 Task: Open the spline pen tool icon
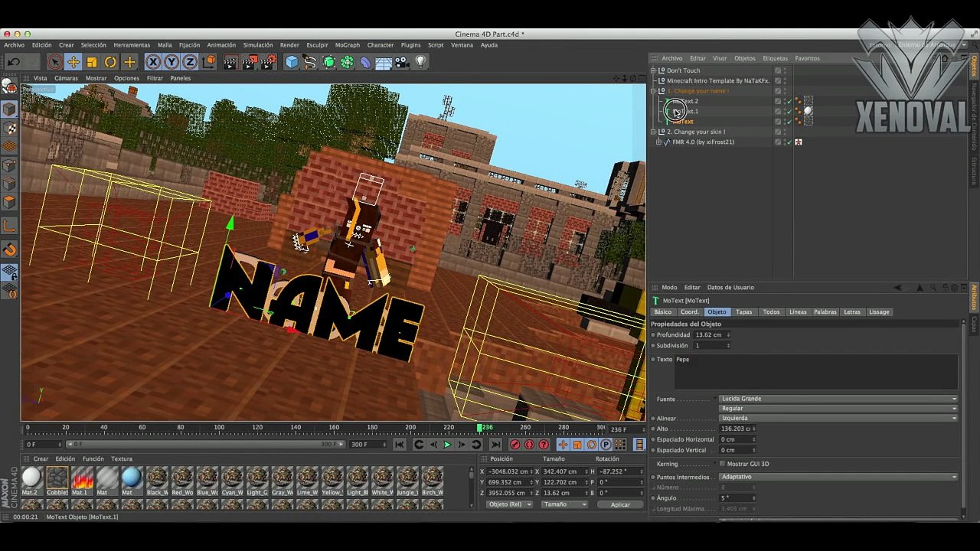(x=310, y=62)
